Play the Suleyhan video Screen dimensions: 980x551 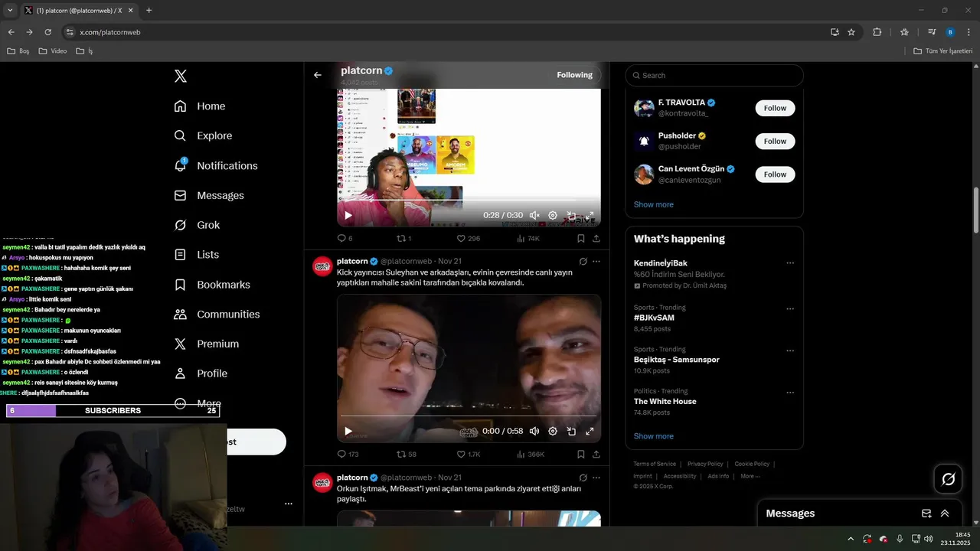tap(348, 431)
